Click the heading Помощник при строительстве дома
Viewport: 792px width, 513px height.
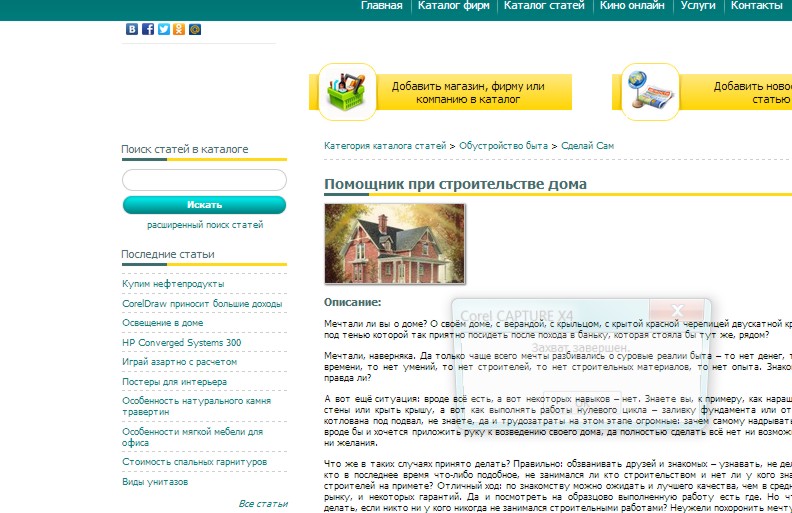pyautogui.click(x=455, y=184)
